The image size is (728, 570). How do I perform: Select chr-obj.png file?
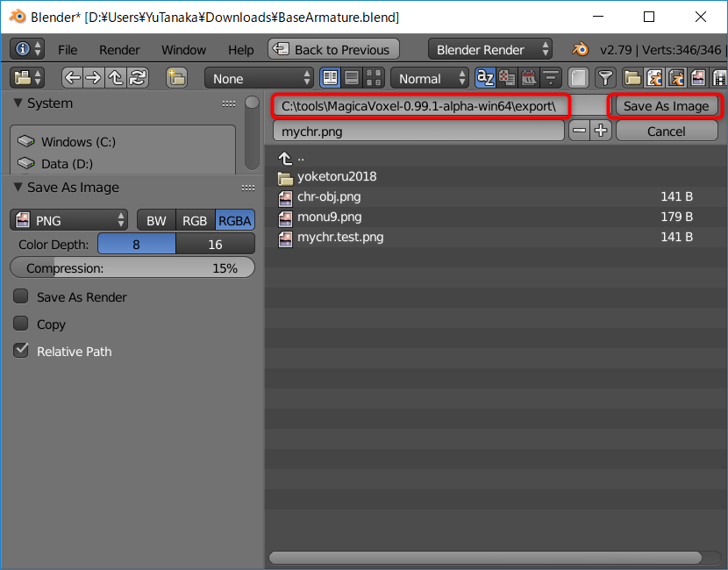click(x=496, y=196)
